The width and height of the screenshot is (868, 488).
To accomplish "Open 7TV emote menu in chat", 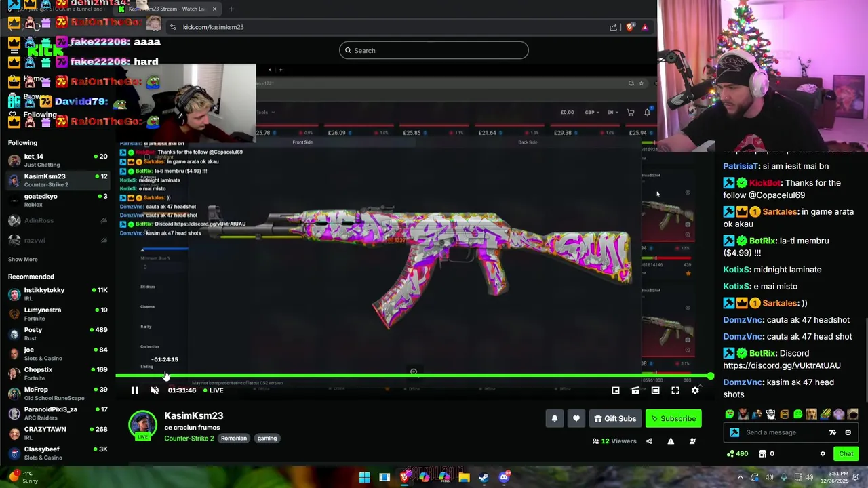I will click(833, 432).
